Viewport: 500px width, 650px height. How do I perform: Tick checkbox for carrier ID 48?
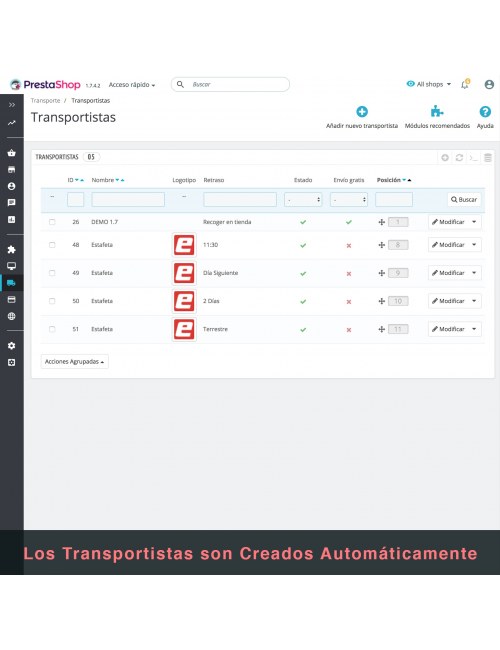coord(52,245)
